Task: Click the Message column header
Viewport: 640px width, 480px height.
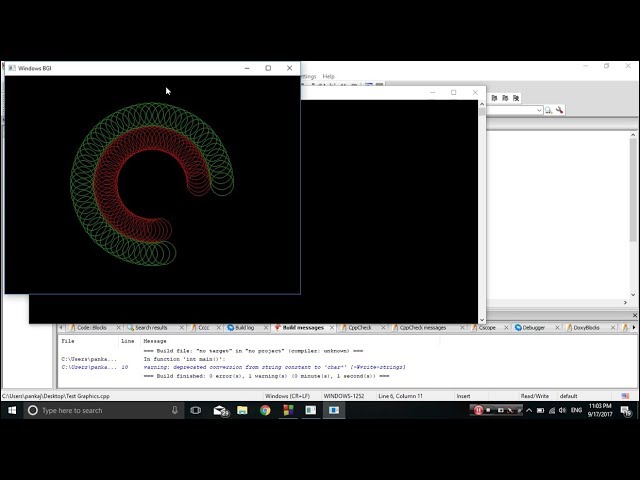Action: pyautogui.click(x=155, y=341)
